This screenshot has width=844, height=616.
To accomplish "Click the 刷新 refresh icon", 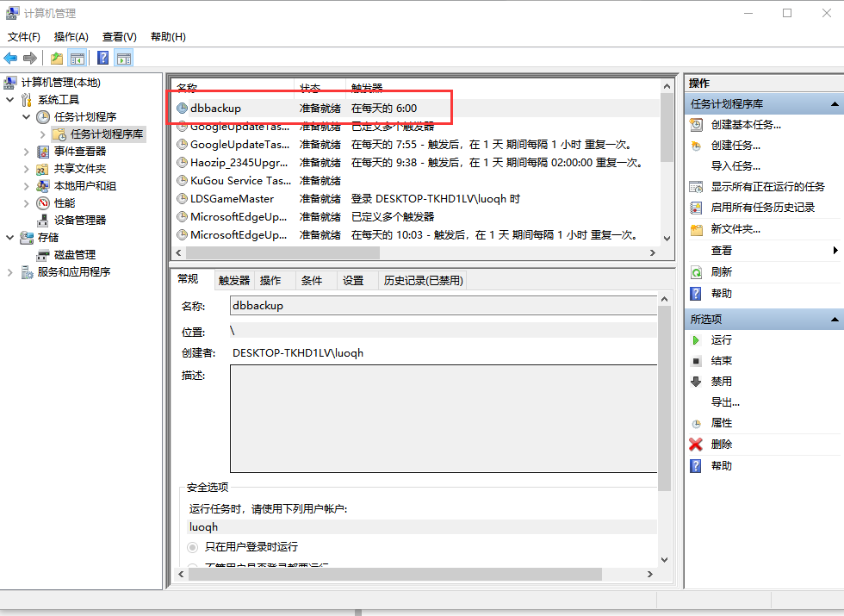I will pyautogui.click(x=696, y=272).
